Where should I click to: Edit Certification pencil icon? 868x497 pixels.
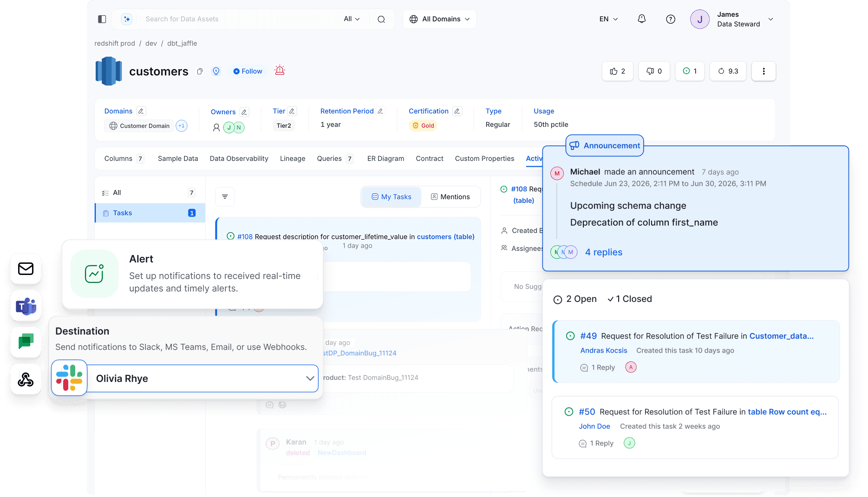point(457,111)
